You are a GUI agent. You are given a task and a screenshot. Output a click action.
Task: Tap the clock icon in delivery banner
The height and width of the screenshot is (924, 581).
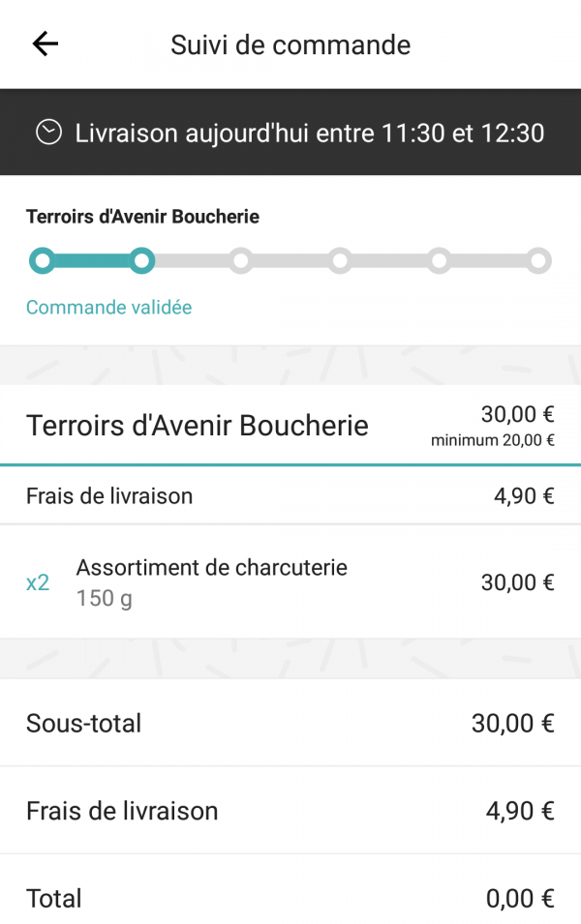48,132
